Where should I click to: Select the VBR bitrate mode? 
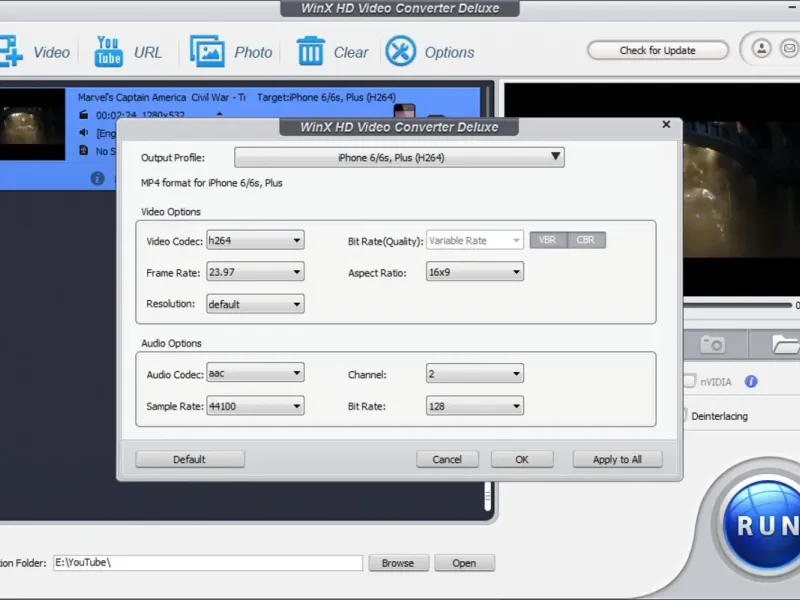point(548,240)
